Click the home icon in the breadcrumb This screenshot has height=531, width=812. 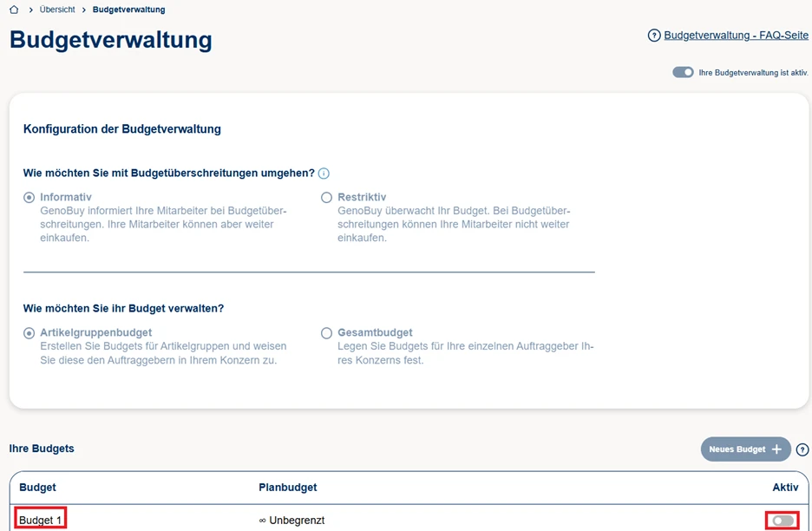pos(14,10)
